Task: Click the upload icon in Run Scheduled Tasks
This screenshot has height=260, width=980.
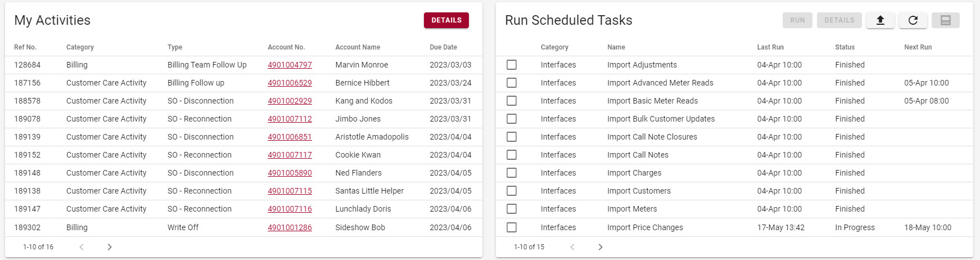Action: pos(880,20)
